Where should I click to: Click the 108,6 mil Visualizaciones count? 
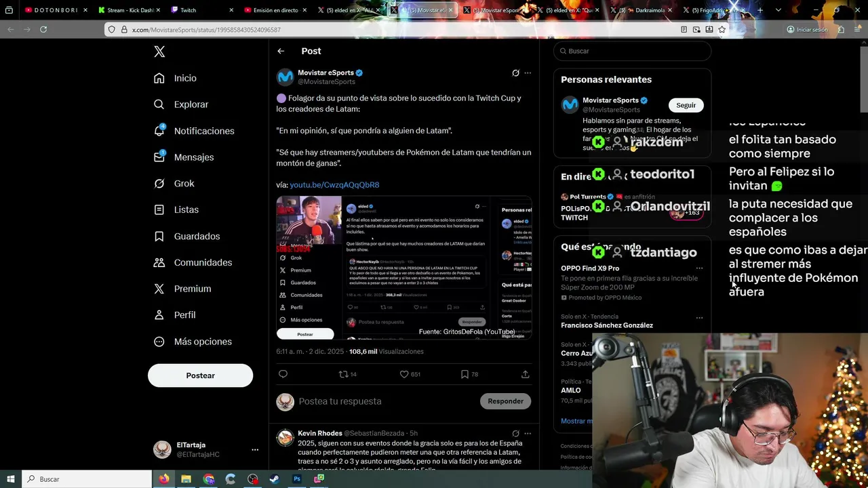[386, 352]
